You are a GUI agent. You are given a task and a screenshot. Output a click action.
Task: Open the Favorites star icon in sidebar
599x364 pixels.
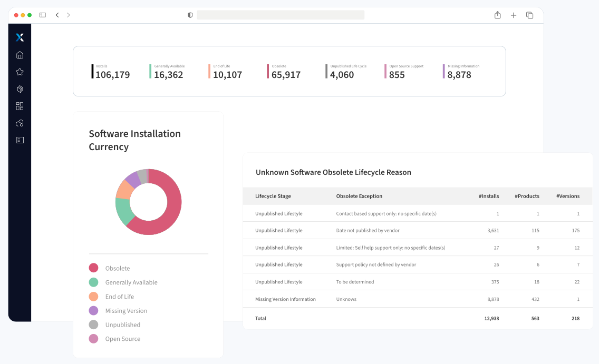tap(20, 72)
